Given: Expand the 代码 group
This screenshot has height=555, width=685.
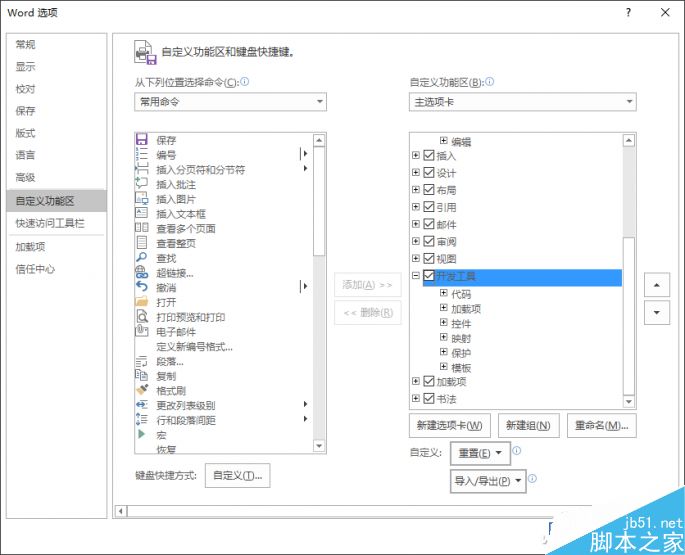Looking at the screenshot, I should tap(443, 293).
